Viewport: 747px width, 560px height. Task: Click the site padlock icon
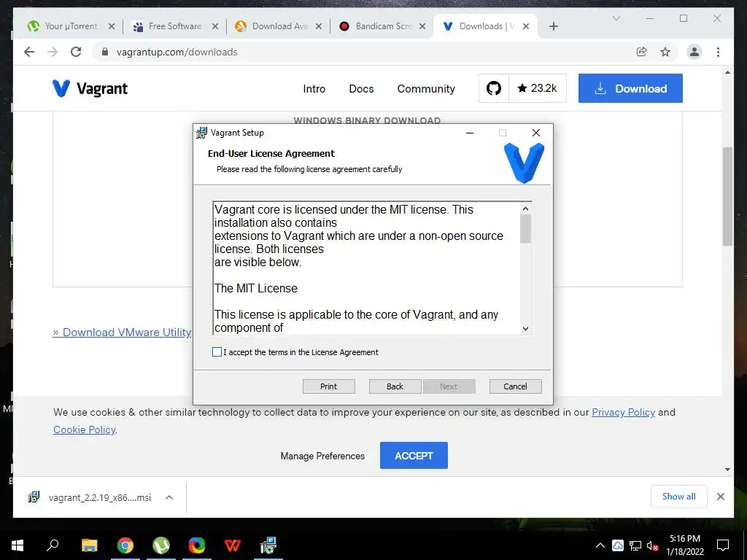click(x=105, y=52)
